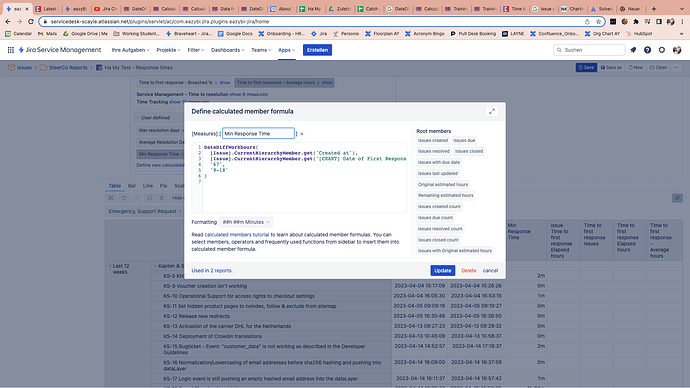Screen dimensions: 690x388
Task: Open the help question mark icon
Action: [x=647, y=50]
